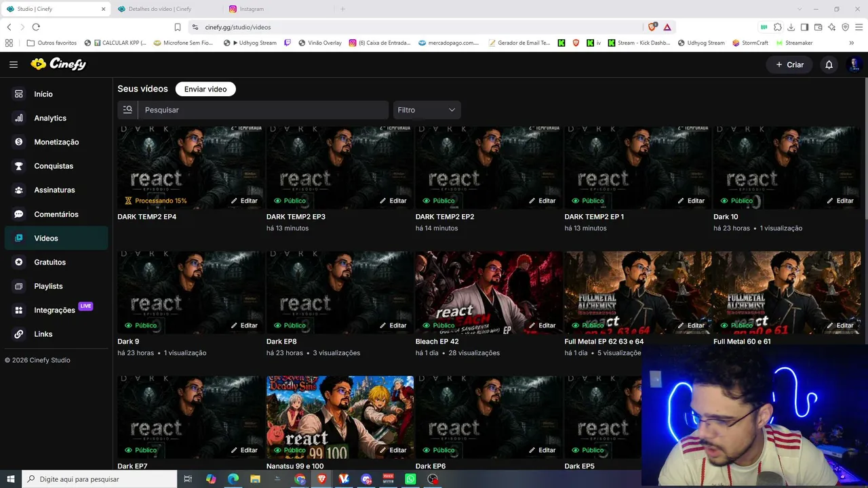
Task: Open the Cinefy hamburger menu
Action: click(x=14, y=64)
